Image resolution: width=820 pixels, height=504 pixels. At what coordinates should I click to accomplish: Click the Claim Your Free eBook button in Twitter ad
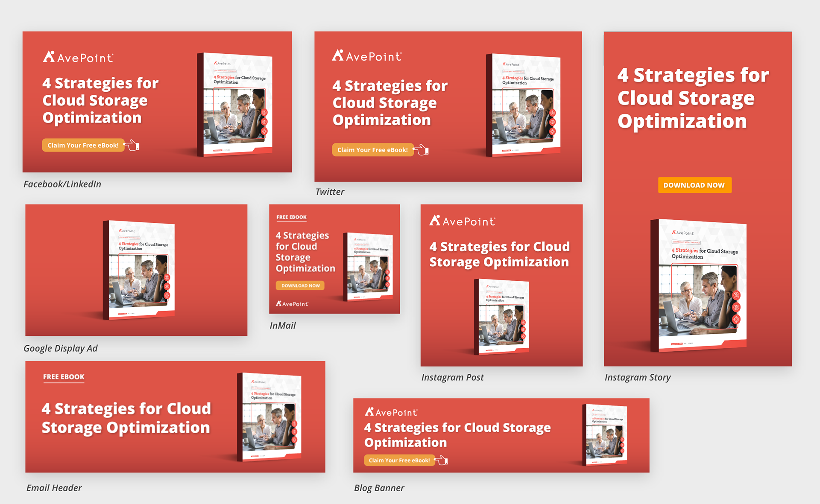coord(373,150)
